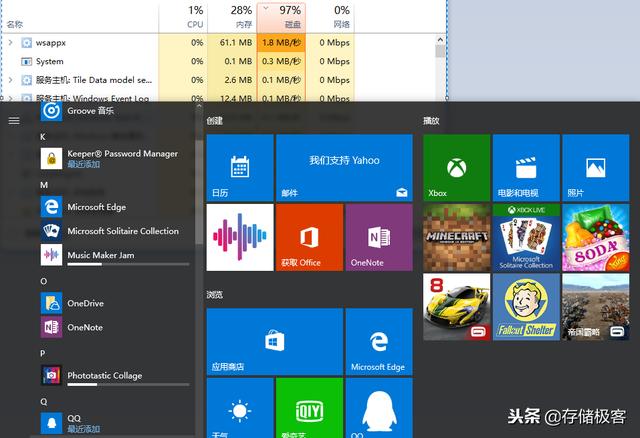
Task: Launch the Fallout Shelter tile
Action: click(x=526, y=307)
